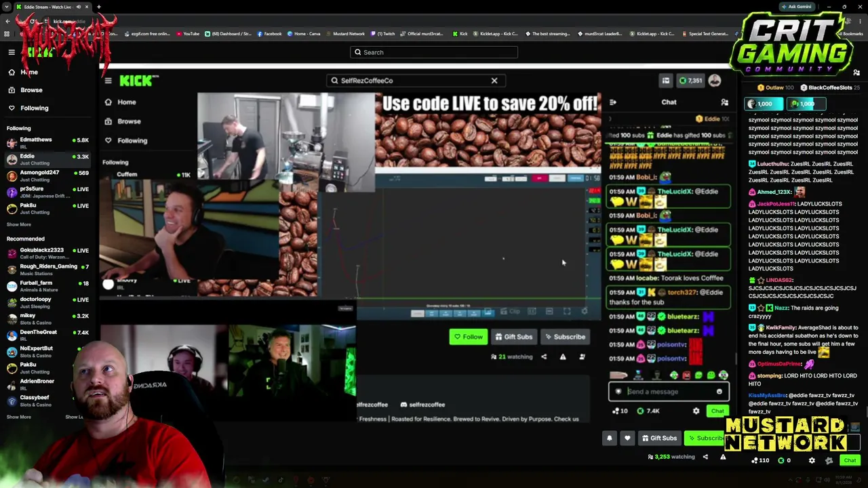The image size is (868, 488).
Task: Open the inner stream's hamburger menu
Action: point(108,81)
